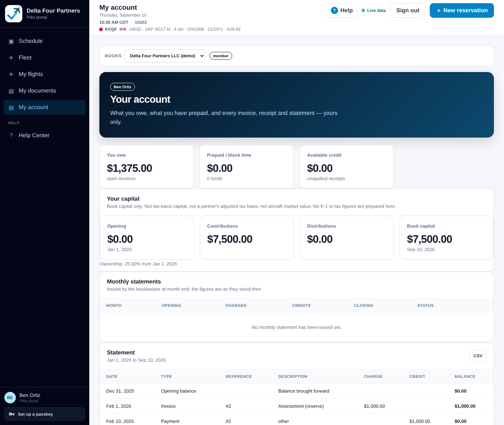Click the $1,000.00 credit on Payment row
504x425 pixels.
click(420, 421)
